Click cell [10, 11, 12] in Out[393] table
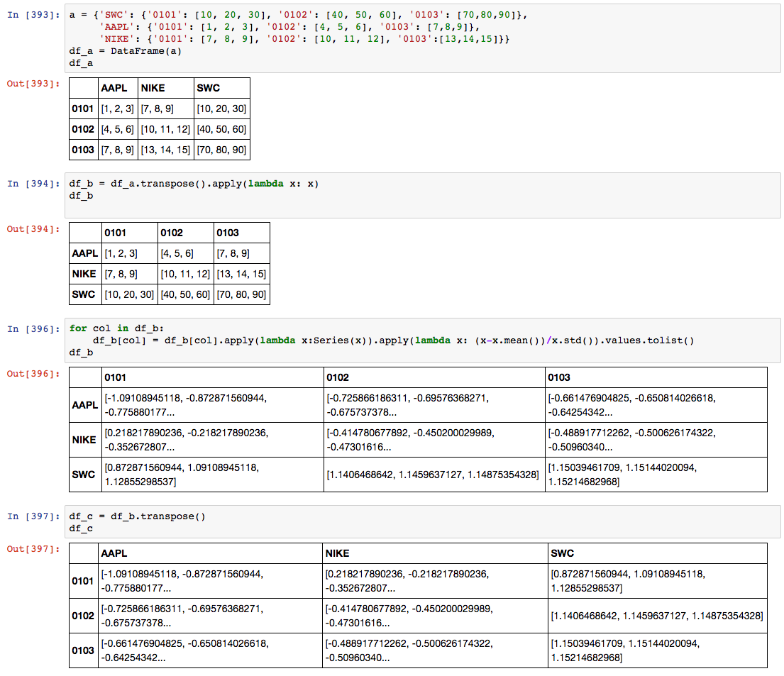Viewport: 784px width, 676px height. tap(165, 129)
